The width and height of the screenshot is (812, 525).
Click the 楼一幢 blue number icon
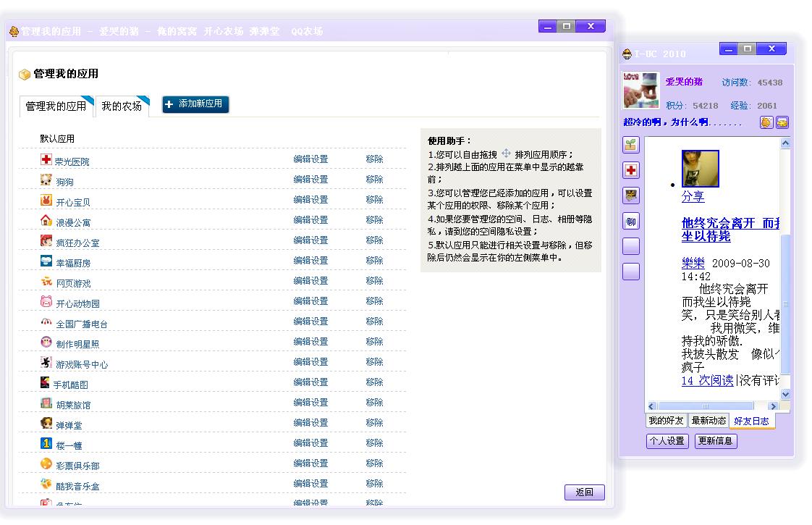pos(46,443)
